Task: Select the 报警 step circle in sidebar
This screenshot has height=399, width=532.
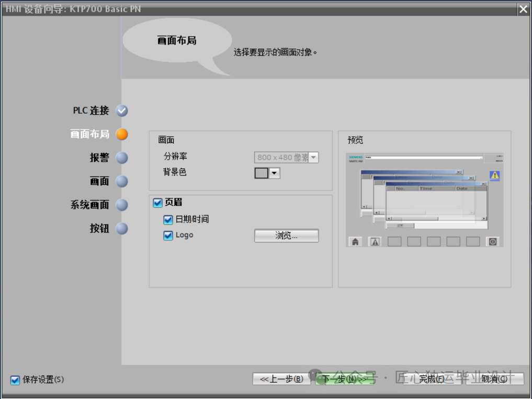Action: click(122, 158)
